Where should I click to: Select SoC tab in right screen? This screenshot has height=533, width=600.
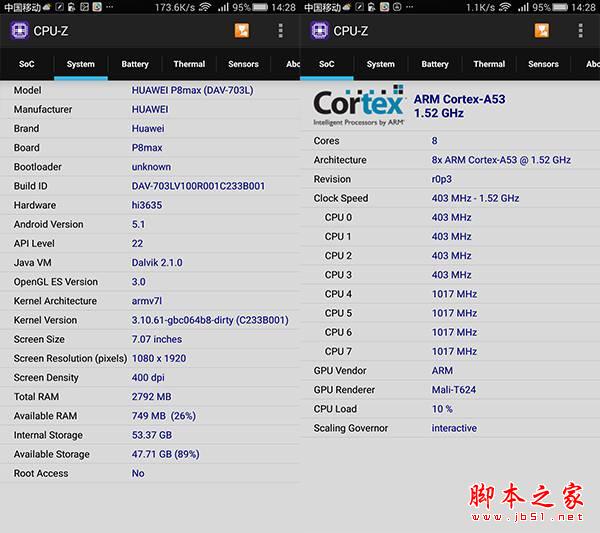[327, 64]
